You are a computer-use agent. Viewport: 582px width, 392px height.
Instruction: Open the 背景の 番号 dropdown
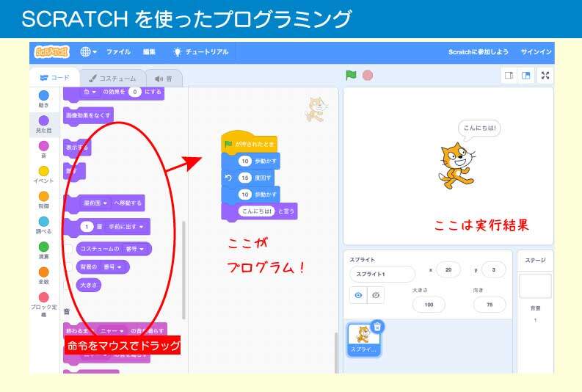(112, 267)
